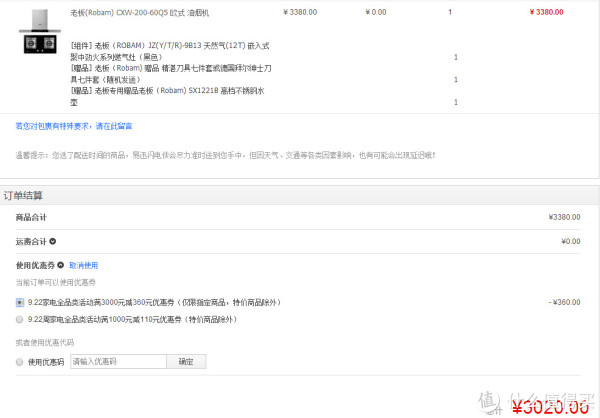
Task: Open the Robam range hood product thumbnail
Action: click(40, 31)
